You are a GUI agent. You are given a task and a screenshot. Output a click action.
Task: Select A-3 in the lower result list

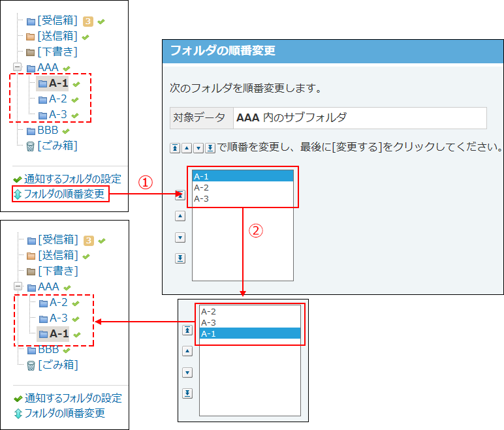250,322
